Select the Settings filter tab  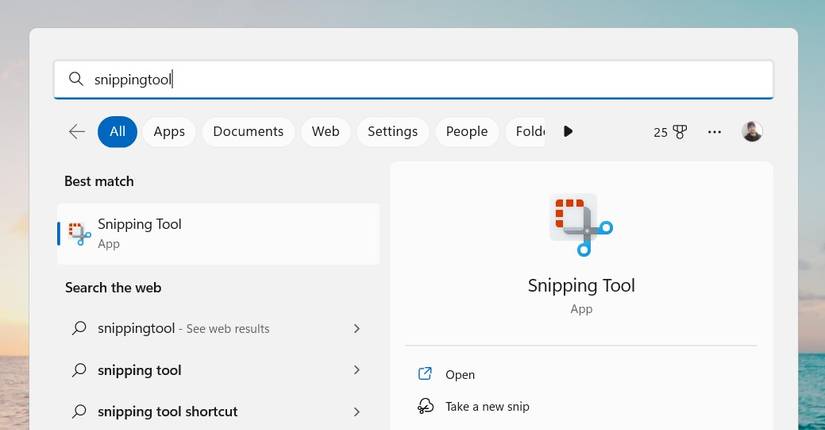(392, 131)
